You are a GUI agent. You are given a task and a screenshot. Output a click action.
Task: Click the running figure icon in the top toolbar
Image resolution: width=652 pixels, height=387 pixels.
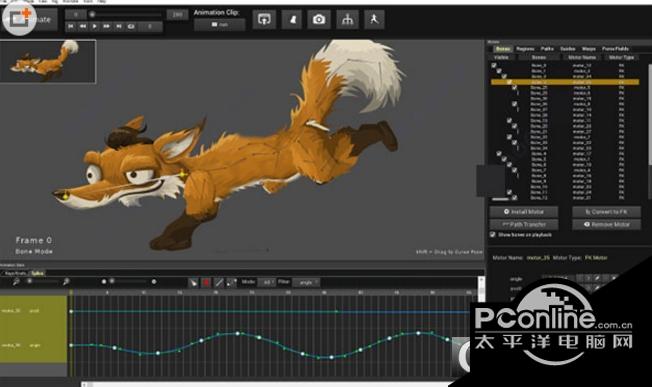[374, 19]
